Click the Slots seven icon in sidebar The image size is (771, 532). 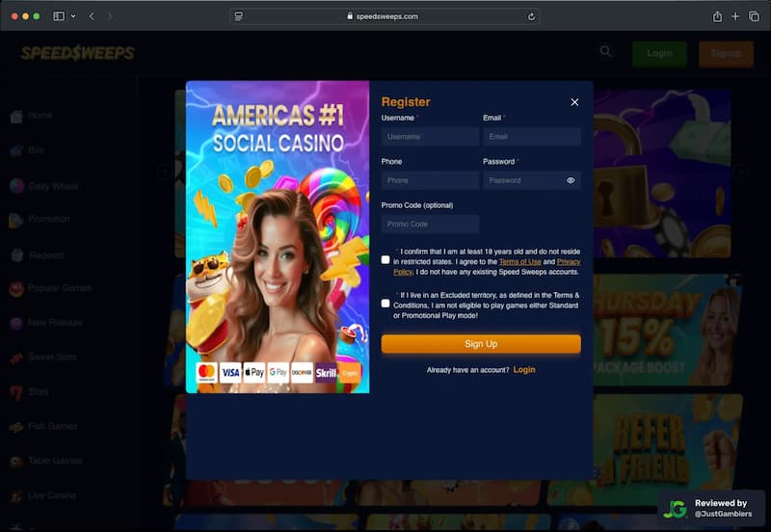click(x=16, y=392)
